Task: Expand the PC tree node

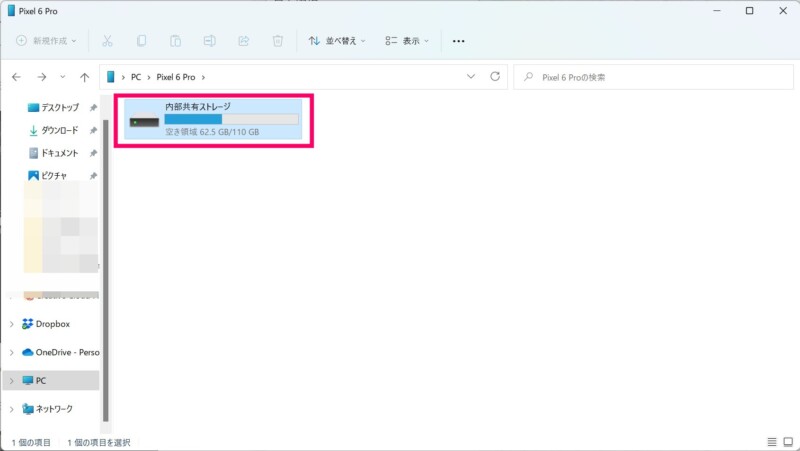Action: [x=12, y=381]
